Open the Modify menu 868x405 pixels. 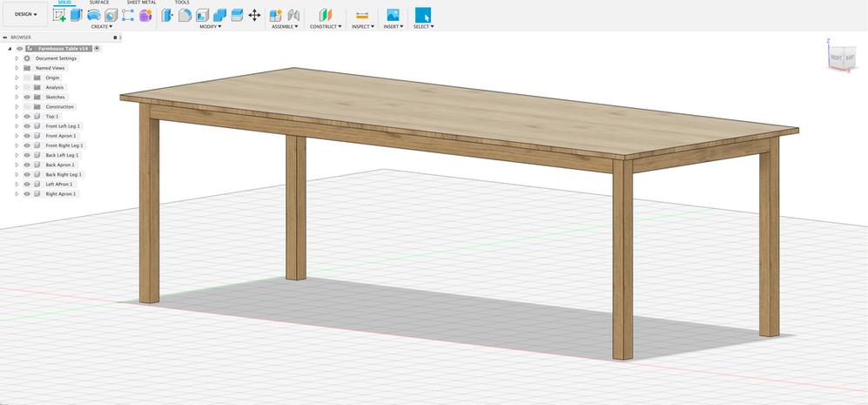209,27
